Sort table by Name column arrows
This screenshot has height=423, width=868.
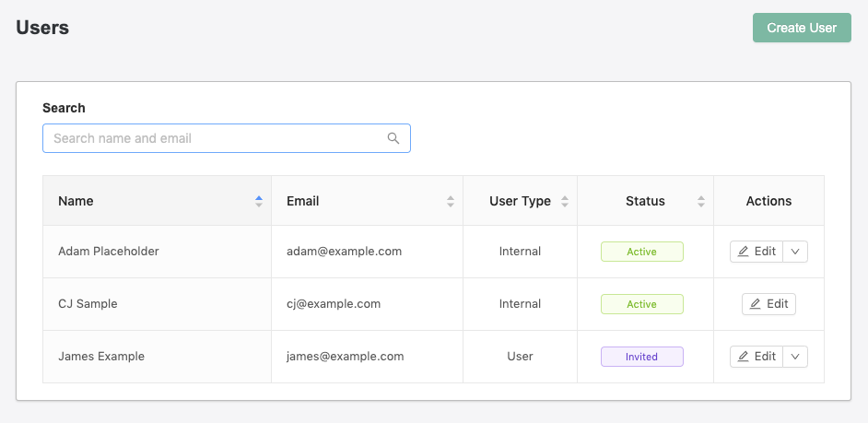click(259, 201)
